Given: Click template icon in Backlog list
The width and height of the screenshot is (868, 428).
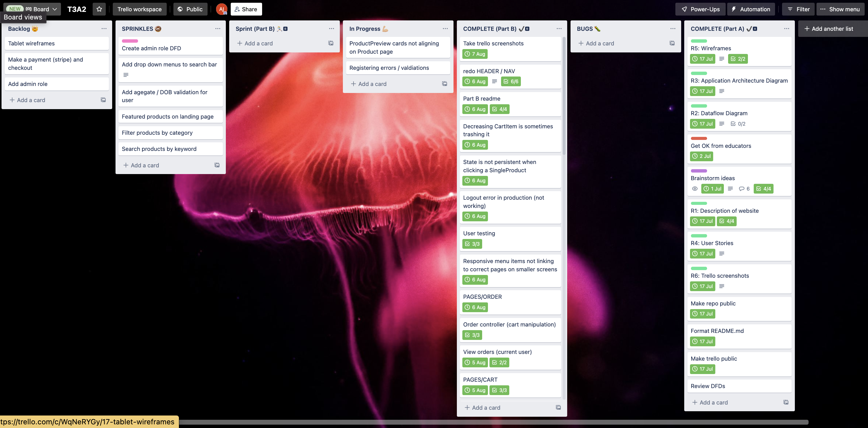Looking at the screenshot, I should (x=103, y=100).
